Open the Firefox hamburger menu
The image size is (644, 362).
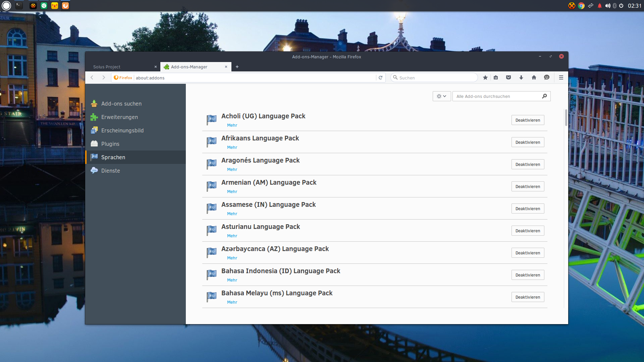pyautogui.click(x=561, y=77)
